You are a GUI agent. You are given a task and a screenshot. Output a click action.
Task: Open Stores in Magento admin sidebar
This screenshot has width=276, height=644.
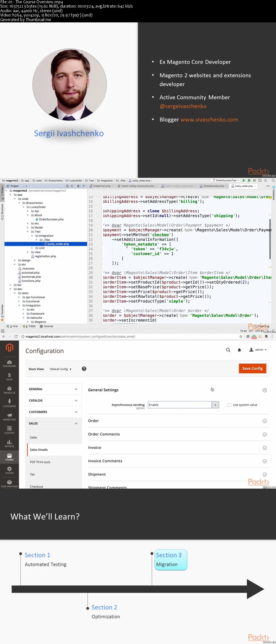(x=9, y=457)
